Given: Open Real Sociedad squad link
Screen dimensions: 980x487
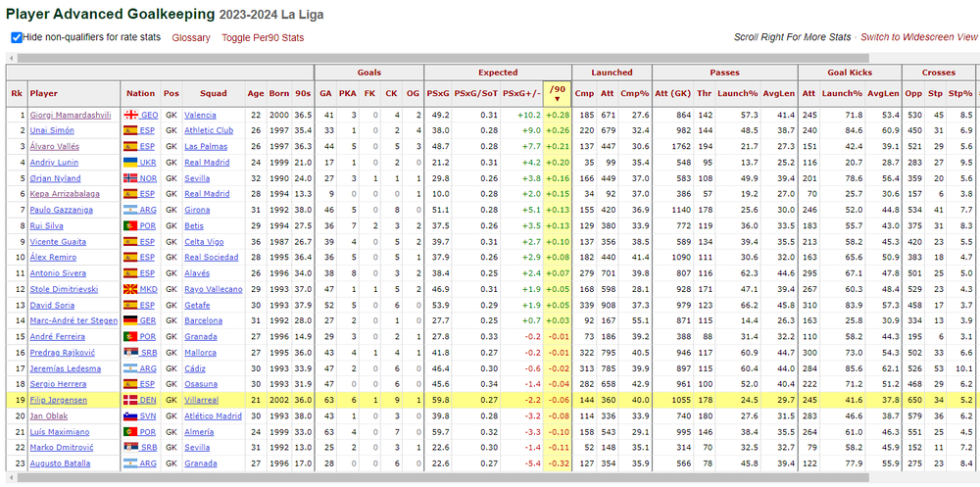Looking at the screenshot, I should (x=212, y=258).
